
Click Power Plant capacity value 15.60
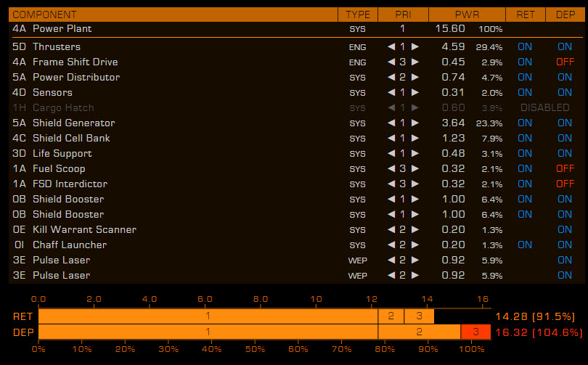[450, 29]
